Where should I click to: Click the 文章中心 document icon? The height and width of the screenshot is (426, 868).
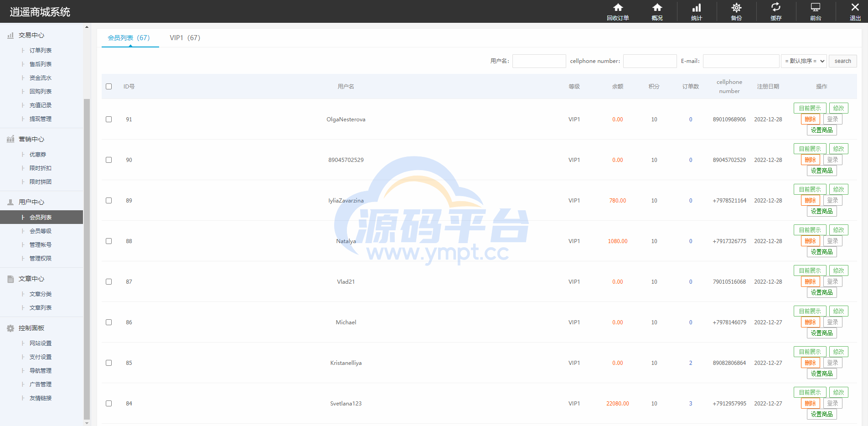click(x=10, y=279)
